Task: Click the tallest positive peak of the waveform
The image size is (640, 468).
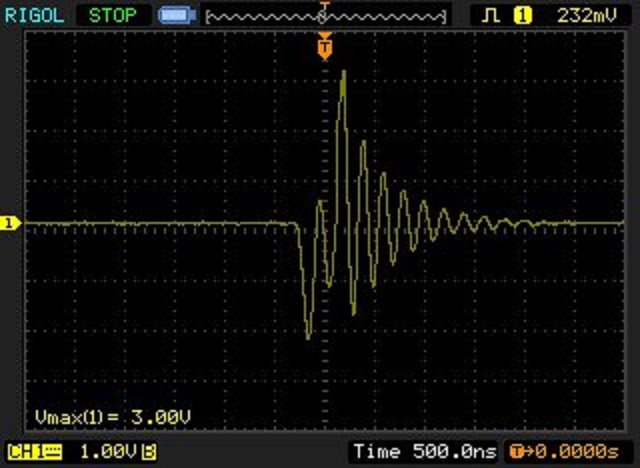Action: tap(344, 73)
